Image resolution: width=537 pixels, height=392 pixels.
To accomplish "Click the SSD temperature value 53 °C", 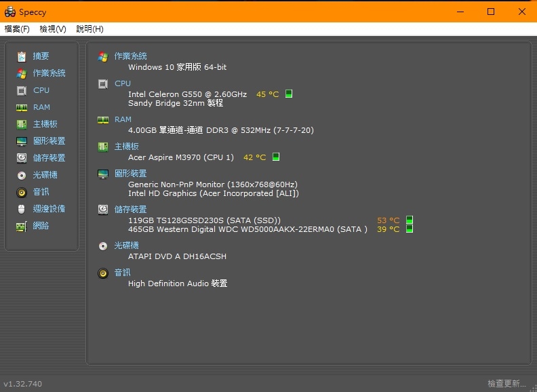I will pos(389,220).
